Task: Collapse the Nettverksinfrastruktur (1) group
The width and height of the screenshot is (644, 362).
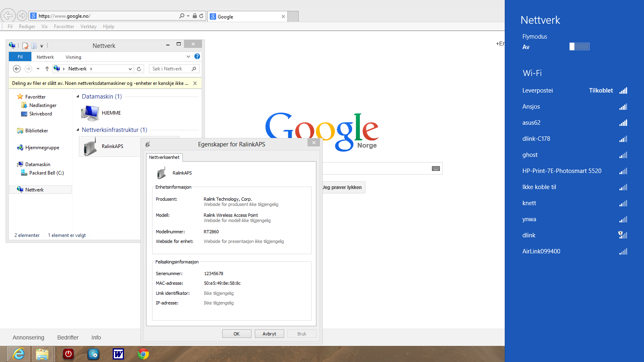Action: [78, 130]
